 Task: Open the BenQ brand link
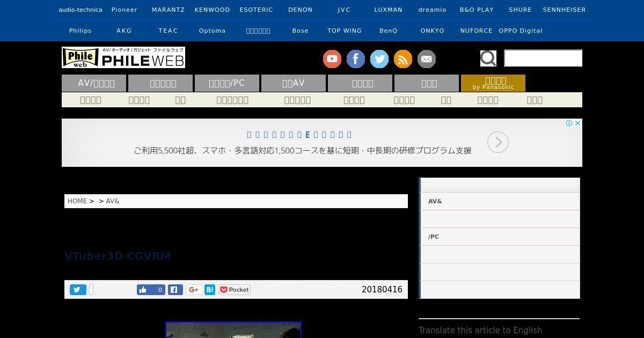[389, 31]
